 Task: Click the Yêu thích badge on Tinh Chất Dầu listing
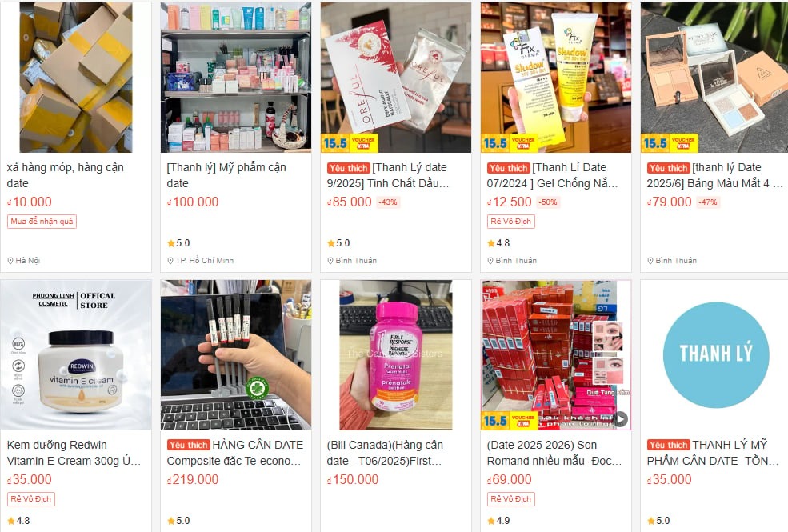348,168
